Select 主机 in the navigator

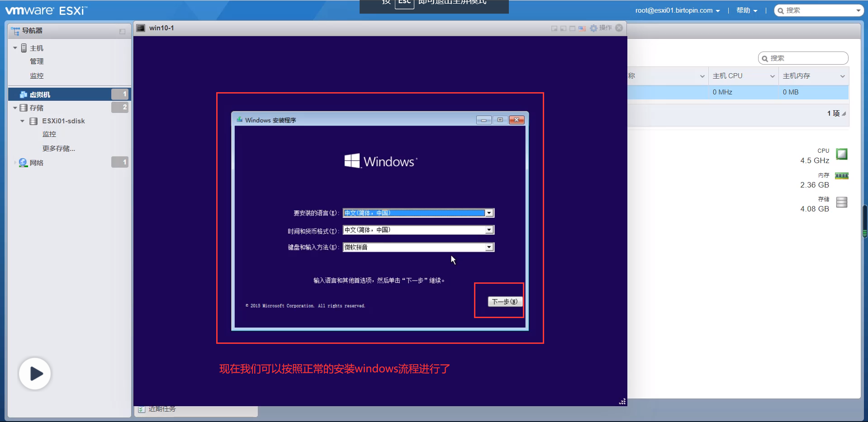(37, 48)
